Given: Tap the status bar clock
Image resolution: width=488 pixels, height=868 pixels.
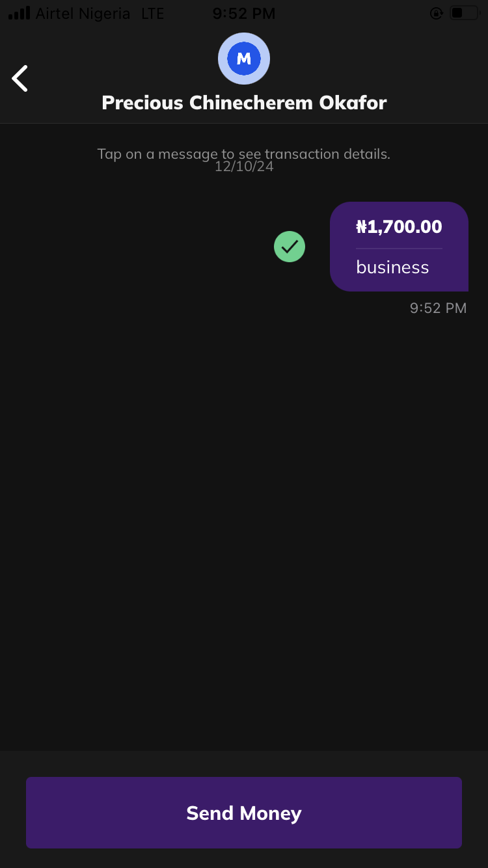Looking at the screenshot, I should pos(244,14).
